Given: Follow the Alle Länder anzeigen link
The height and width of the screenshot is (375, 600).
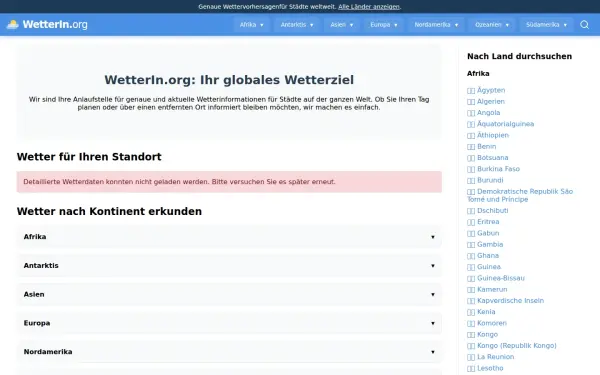Looking at the screenshot, I should coord(369,7).
